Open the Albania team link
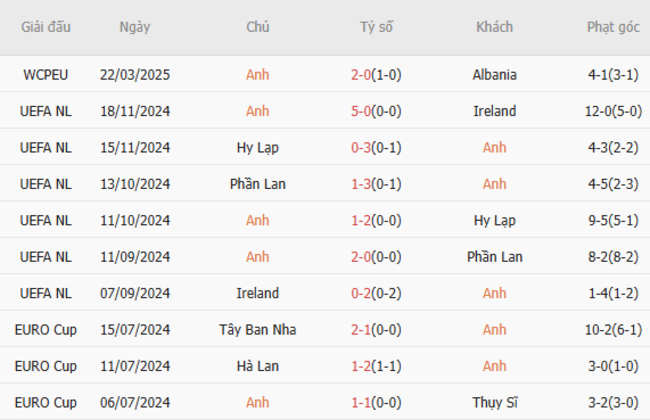Viewport: 650px width, 420px height. click(494, 75)
